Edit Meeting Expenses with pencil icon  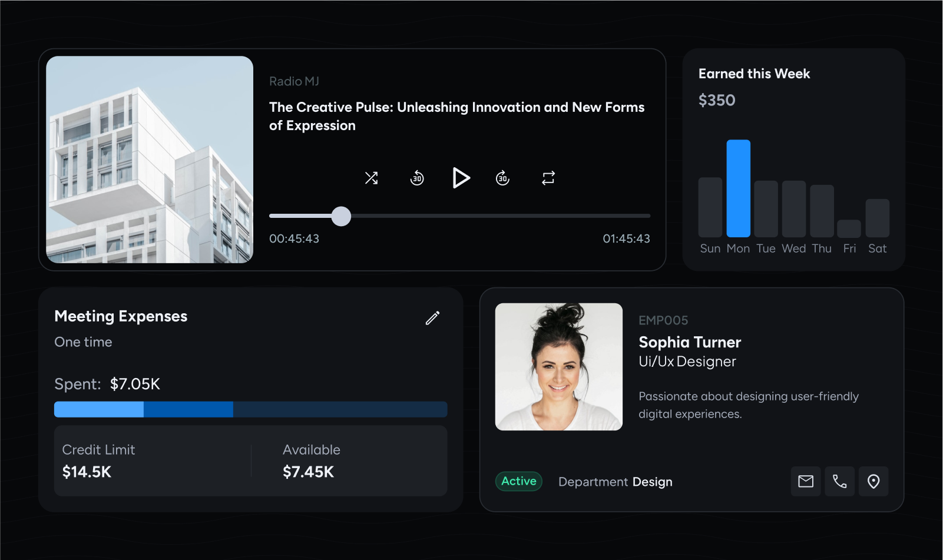pyautogui.click(x=432, y=318)
